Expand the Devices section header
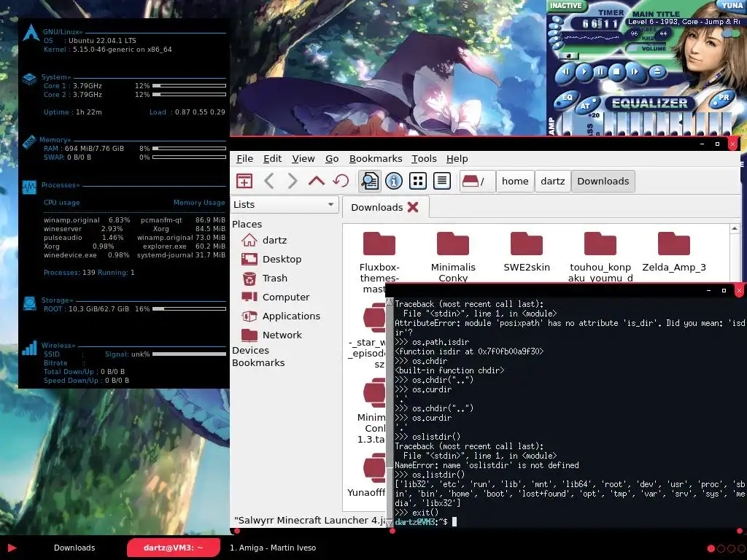Viewport: 747px width, 560px height. (x=251, y=350)
